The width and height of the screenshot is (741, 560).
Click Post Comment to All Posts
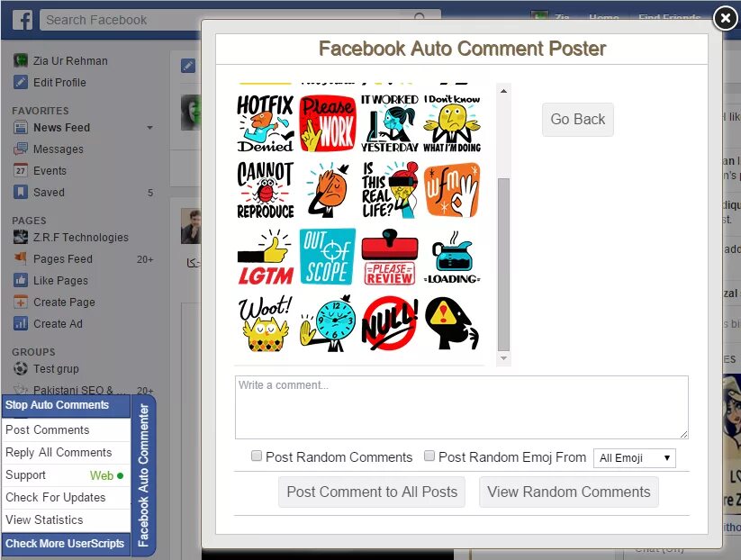coord(372,492)
